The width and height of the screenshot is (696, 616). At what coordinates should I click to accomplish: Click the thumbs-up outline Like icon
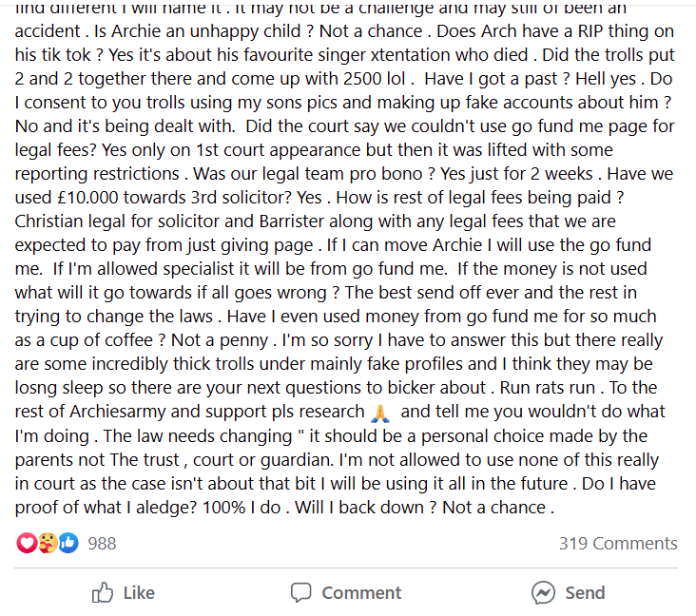coord(103,592)
